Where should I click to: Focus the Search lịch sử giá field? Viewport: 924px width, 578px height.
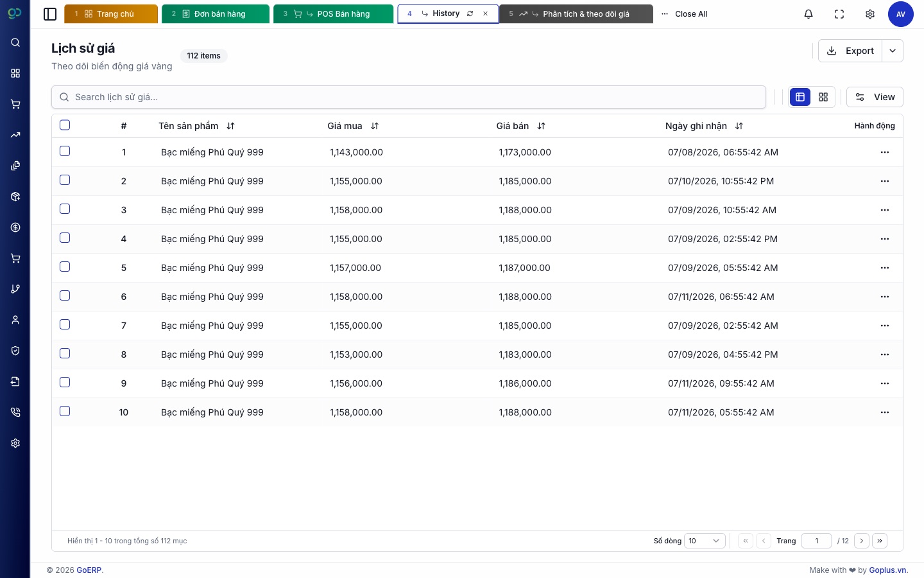[409, 97]
